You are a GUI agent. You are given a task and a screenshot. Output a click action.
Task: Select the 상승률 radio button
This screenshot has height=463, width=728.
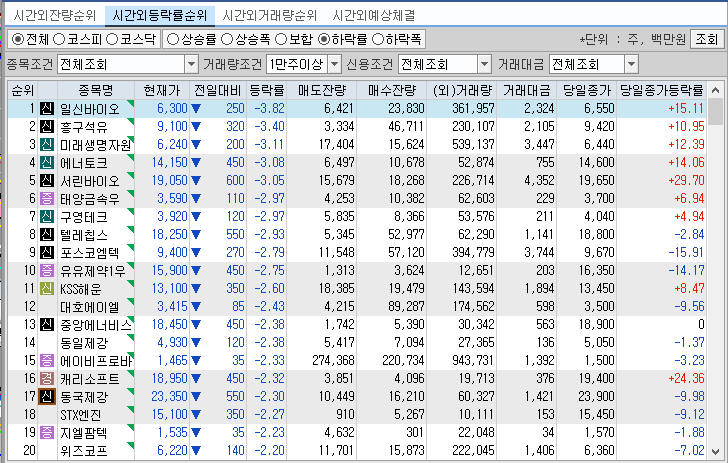(173, 39)
